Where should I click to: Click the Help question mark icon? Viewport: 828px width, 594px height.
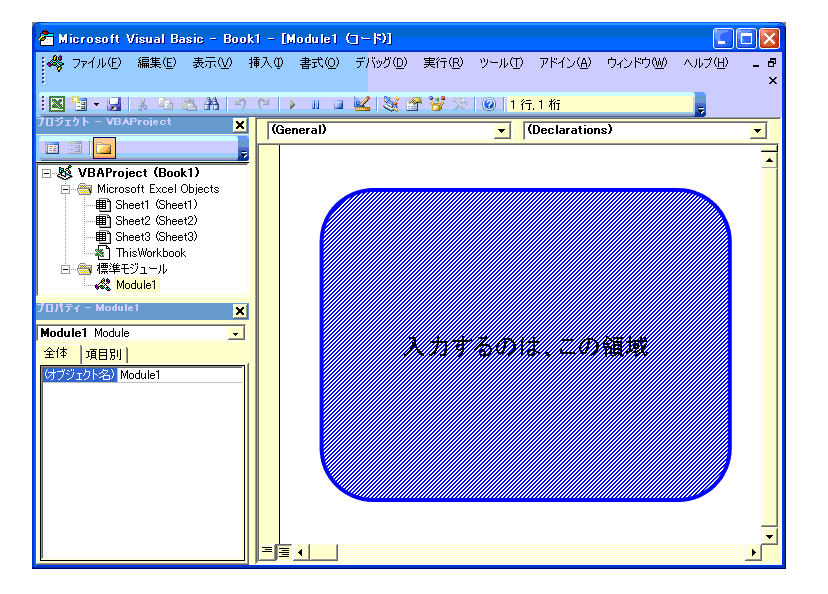tap(489, 104)
